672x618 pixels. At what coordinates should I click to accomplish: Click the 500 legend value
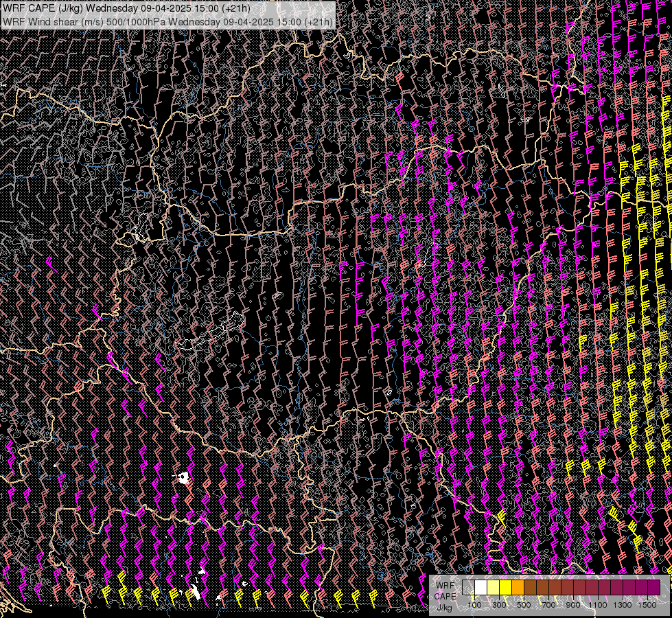click(x=524, y=605)
